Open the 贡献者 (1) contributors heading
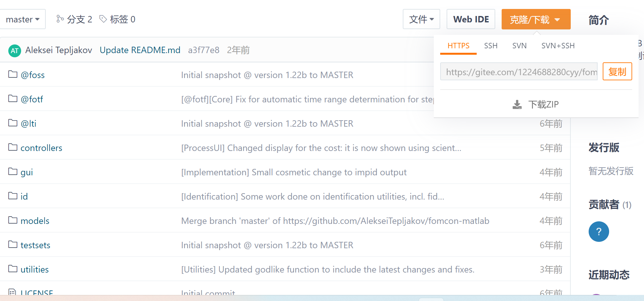644x301 pixels. 610,205
